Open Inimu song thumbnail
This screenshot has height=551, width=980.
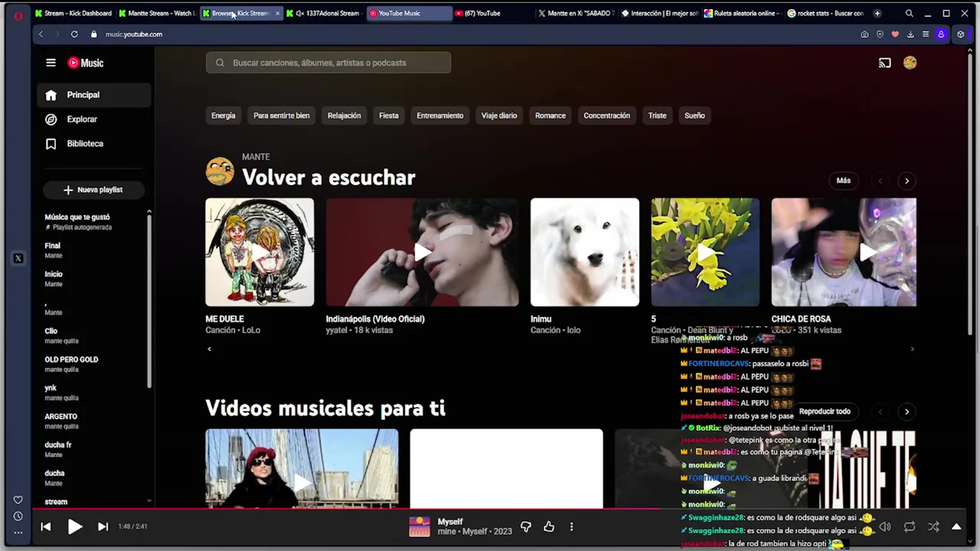pyautogui.click(x=585, y=253)
